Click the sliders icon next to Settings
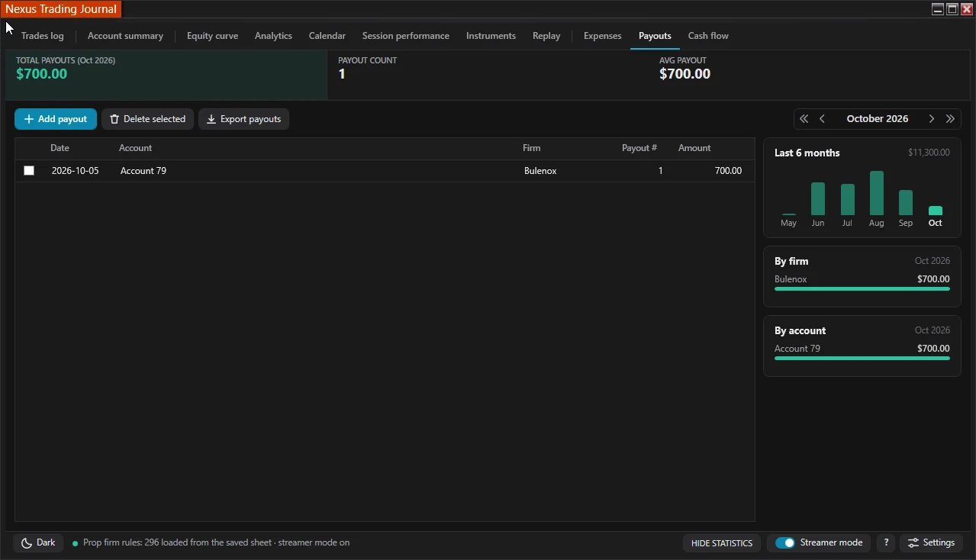Screen dimensions: 976x560 913,543
